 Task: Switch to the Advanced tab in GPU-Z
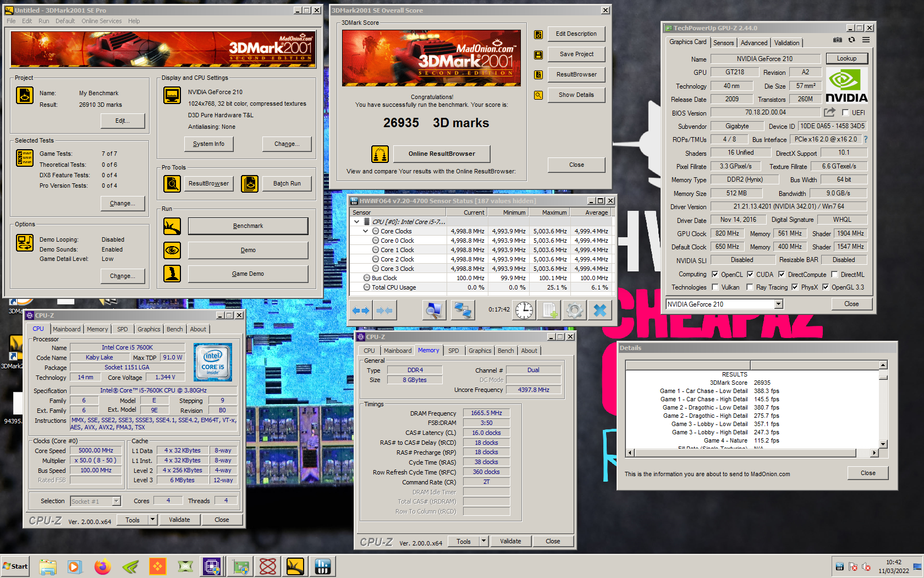click(754, 43)
